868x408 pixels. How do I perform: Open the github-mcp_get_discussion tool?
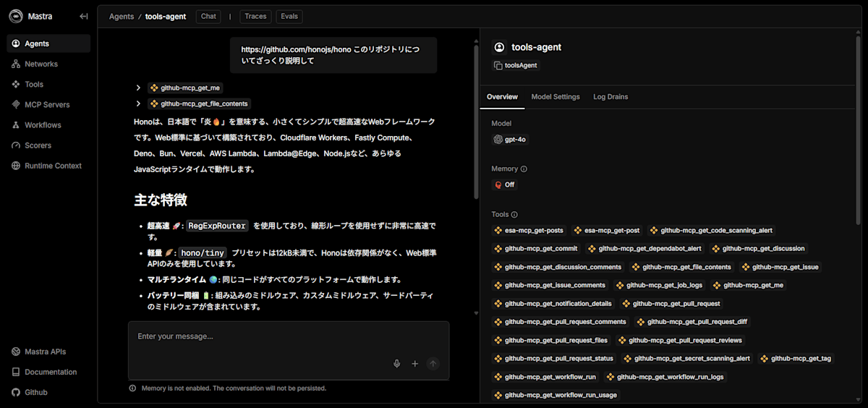[757, 248]
